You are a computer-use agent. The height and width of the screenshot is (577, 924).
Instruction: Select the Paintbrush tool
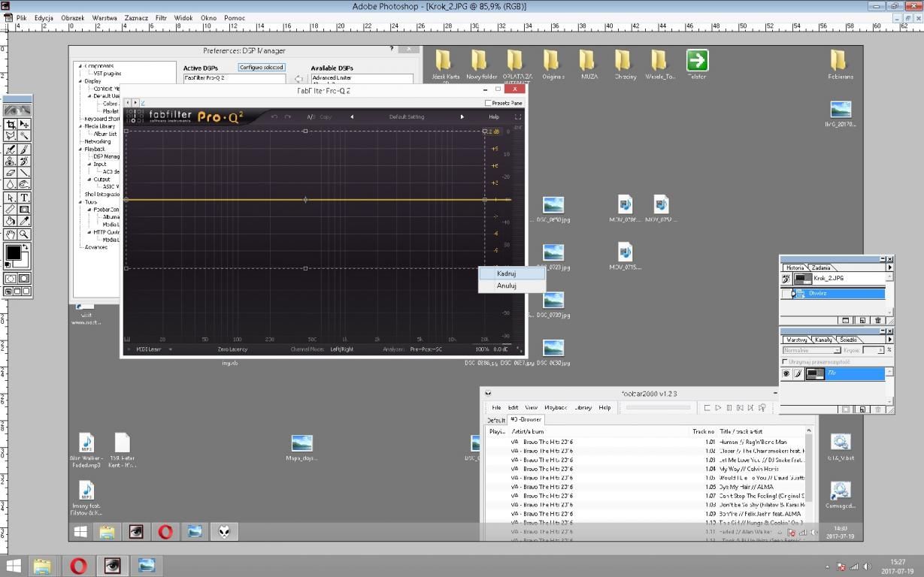24,149
